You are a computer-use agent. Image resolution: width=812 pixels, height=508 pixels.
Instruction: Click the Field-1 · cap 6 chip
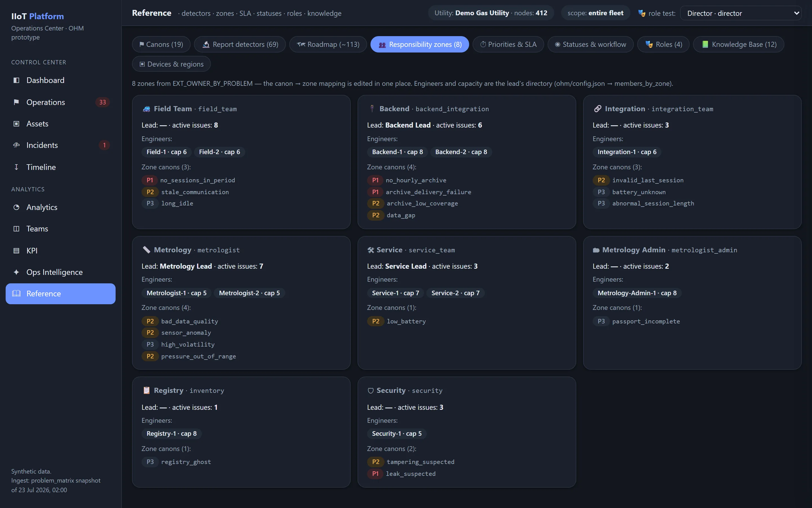point(166,152)
